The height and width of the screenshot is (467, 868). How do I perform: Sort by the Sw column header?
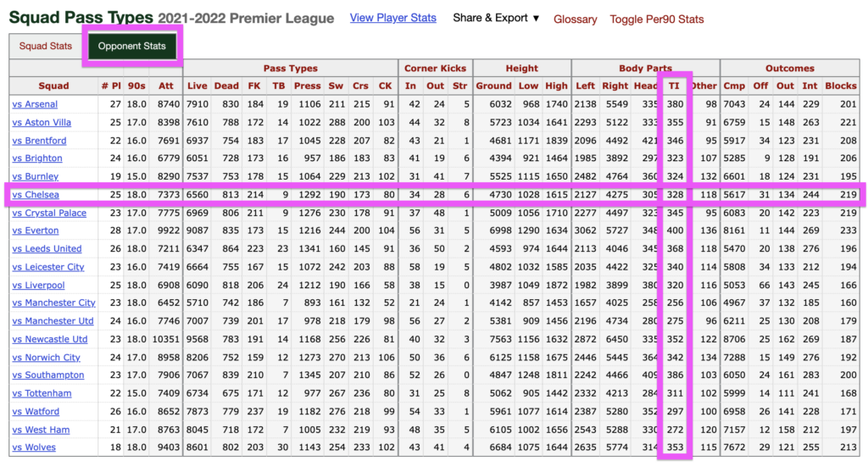click(x=336, y=86)
